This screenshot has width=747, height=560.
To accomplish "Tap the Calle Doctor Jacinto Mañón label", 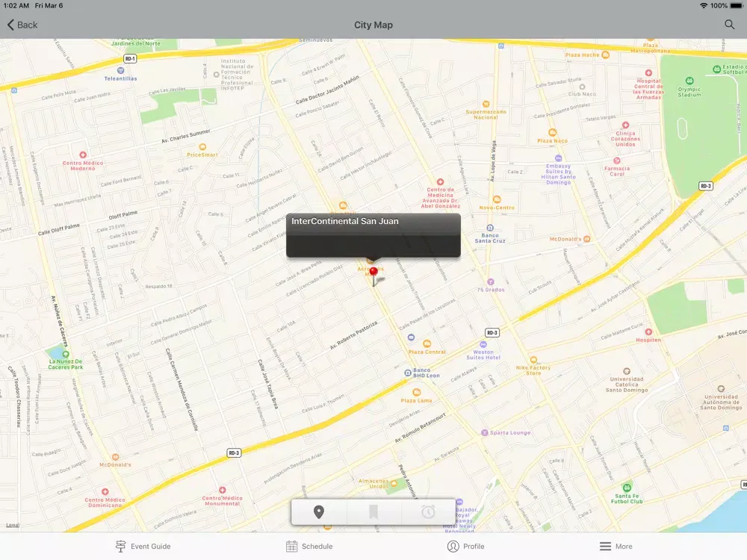I will [x=327, y=90].
